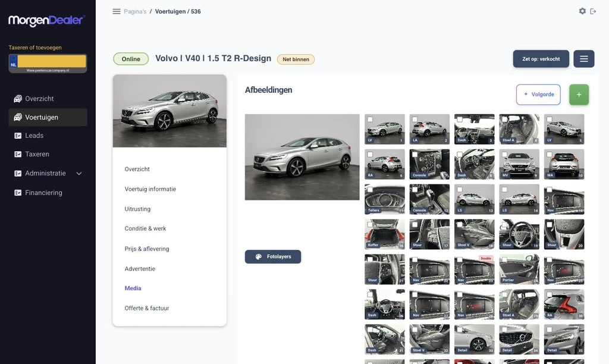The image size is (609, 364).
Task: Toggle the hamburger sidebar icon beside Pagina's
Action: pyautogui.click(x=117, y=12)
